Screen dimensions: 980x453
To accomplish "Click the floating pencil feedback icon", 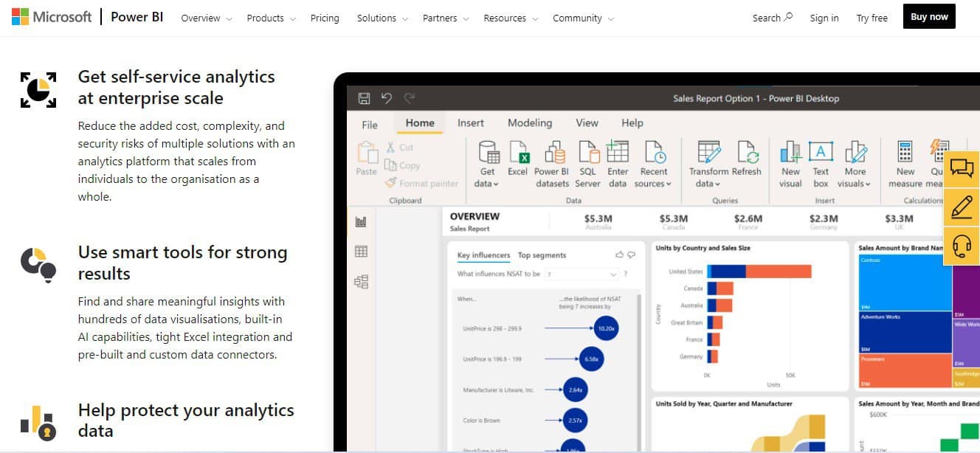I will [962, 207].
